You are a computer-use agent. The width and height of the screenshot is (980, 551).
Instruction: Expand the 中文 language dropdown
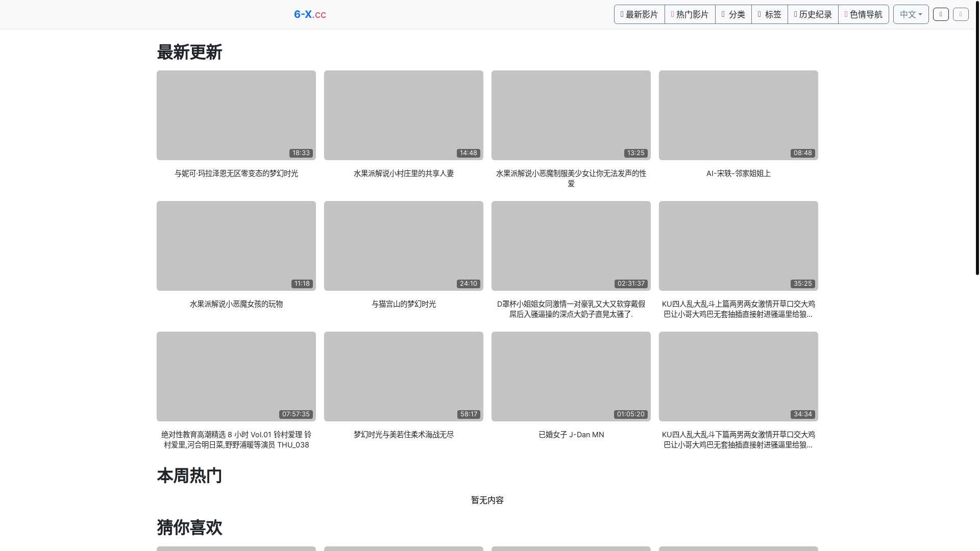(911, 14)
